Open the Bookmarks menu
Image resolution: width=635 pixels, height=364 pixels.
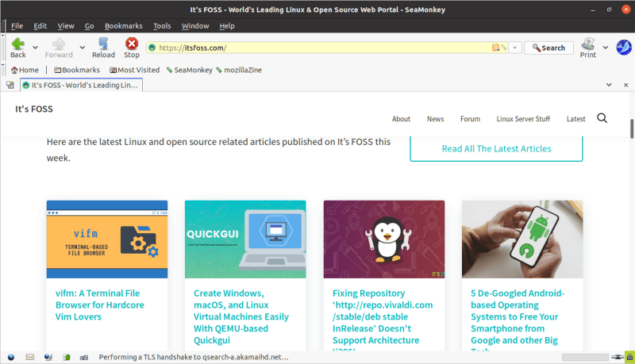tap(123, 26)
